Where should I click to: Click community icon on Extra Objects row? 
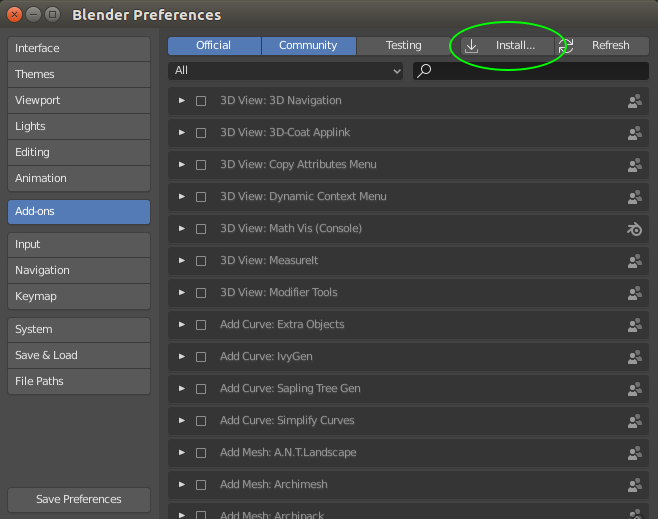pyautogui.click(x=634, y=325)
